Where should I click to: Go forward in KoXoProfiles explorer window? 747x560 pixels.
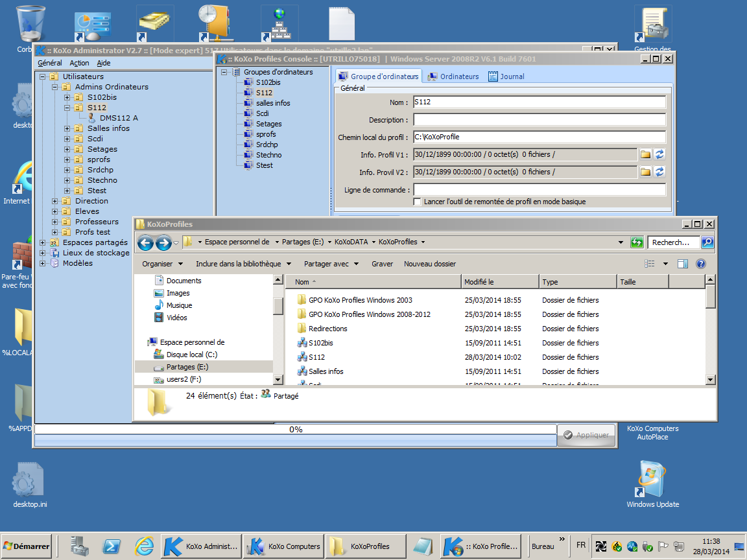click(x=163, y=243)
